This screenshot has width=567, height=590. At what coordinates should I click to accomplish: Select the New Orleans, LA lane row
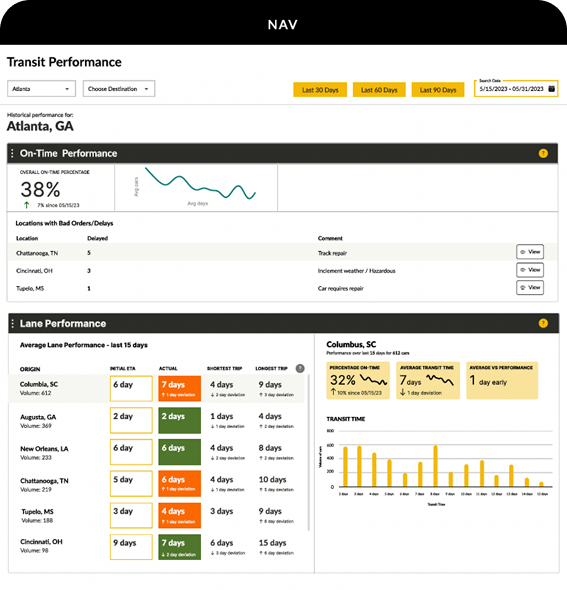(156, 452)
